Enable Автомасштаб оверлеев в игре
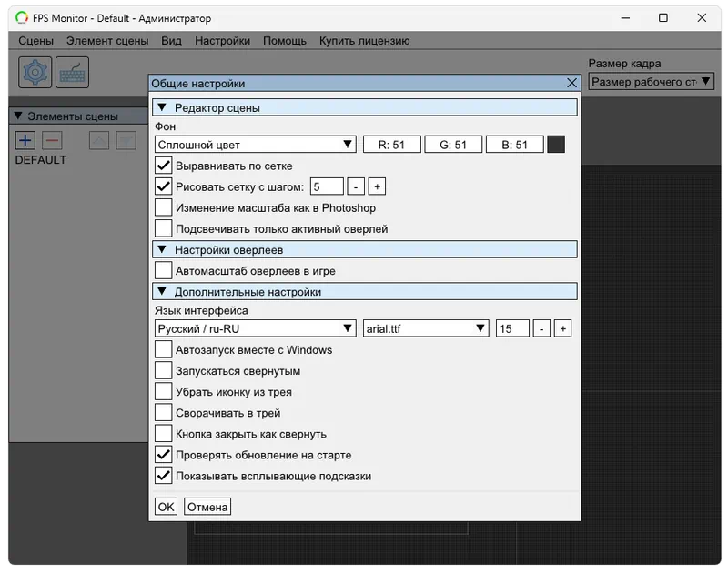728x574 pixels. pyautogui.click(x=164, y=270)
